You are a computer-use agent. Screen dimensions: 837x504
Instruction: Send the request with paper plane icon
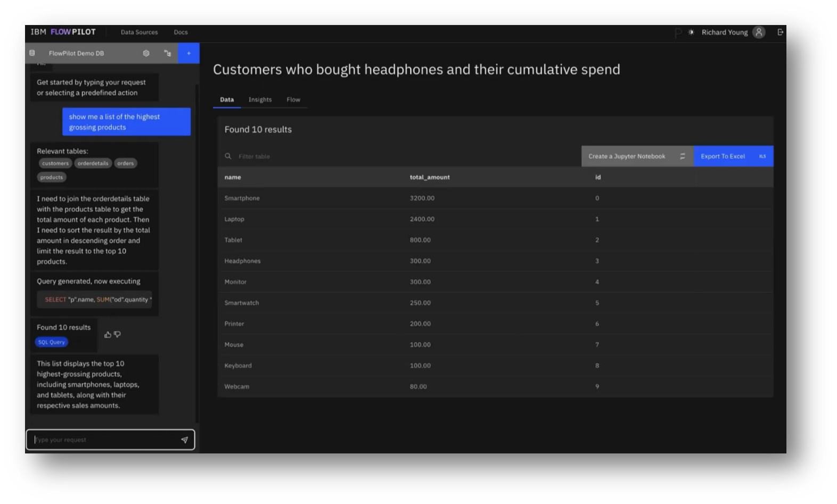(x=184, y=440)
